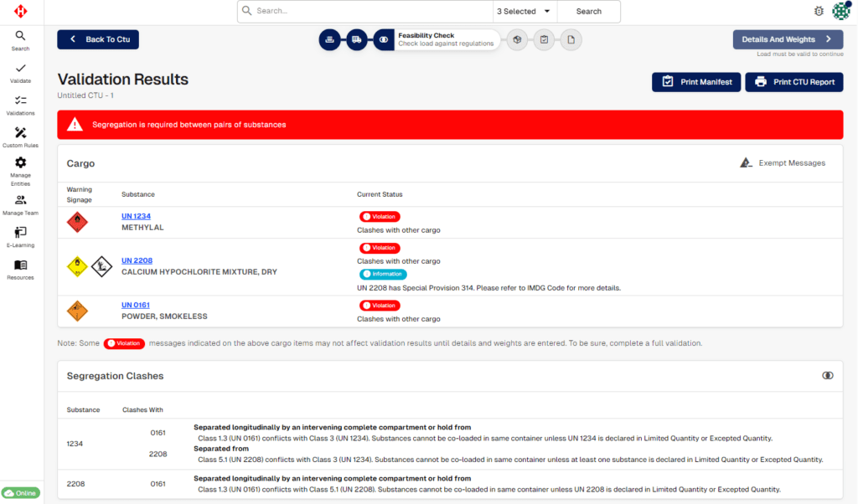
Task: Click the bug report icon
Action: pos(819,11)
